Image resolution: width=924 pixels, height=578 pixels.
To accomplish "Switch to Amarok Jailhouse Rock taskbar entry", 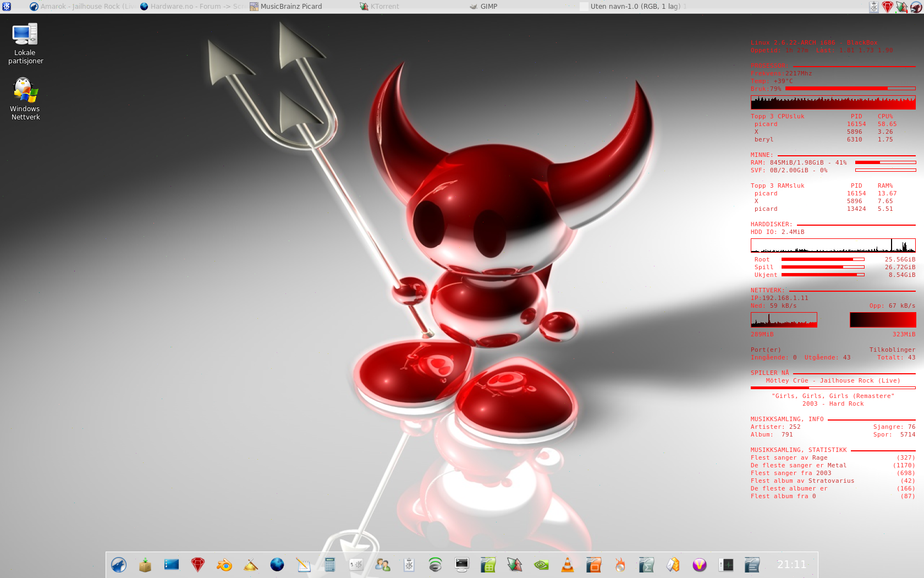I will [x=82, y=7].
